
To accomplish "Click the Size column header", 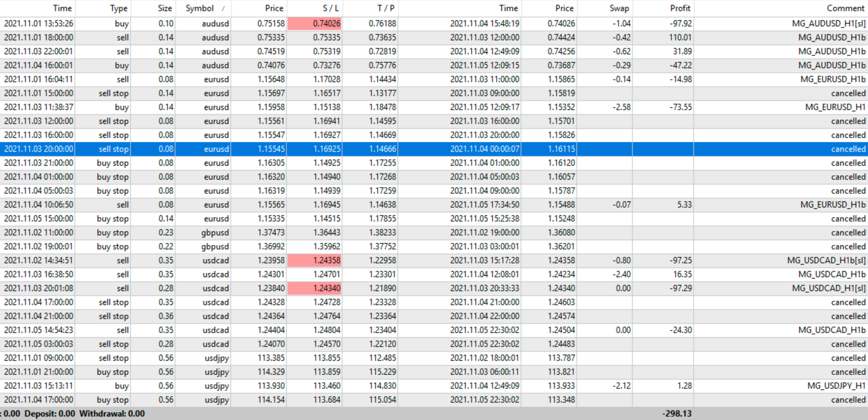I will pos(165,8).
